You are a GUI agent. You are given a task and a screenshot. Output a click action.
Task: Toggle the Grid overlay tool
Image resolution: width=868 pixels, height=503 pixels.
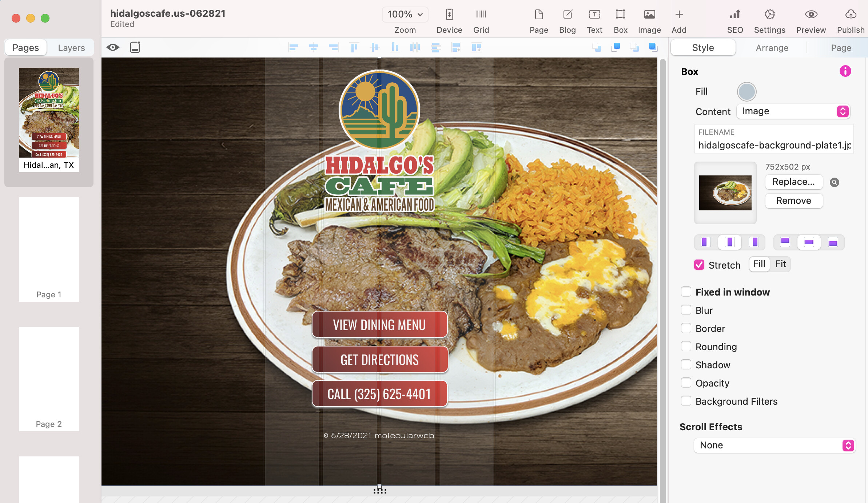pyautogui.click(x=481, y=21)
